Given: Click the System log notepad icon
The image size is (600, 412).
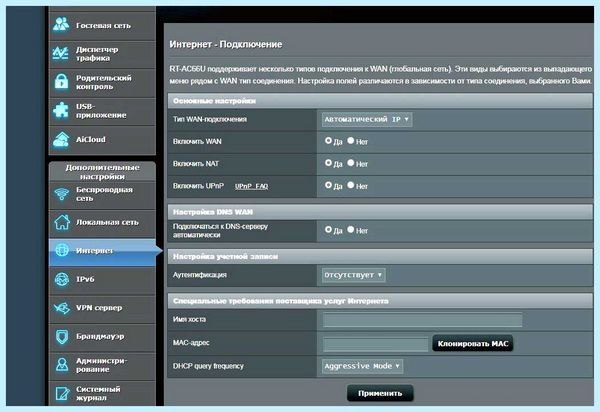Looking at the screenshot, I should point(62,393).
